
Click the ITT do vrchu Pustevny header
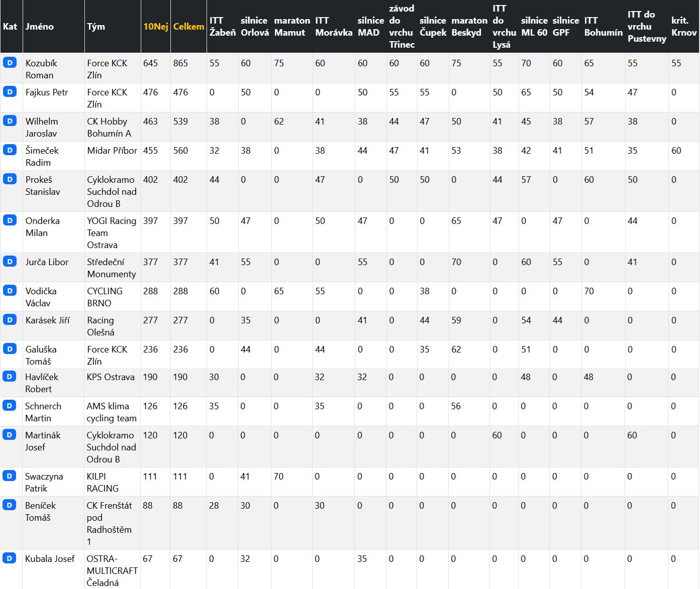tap(646, 27)
